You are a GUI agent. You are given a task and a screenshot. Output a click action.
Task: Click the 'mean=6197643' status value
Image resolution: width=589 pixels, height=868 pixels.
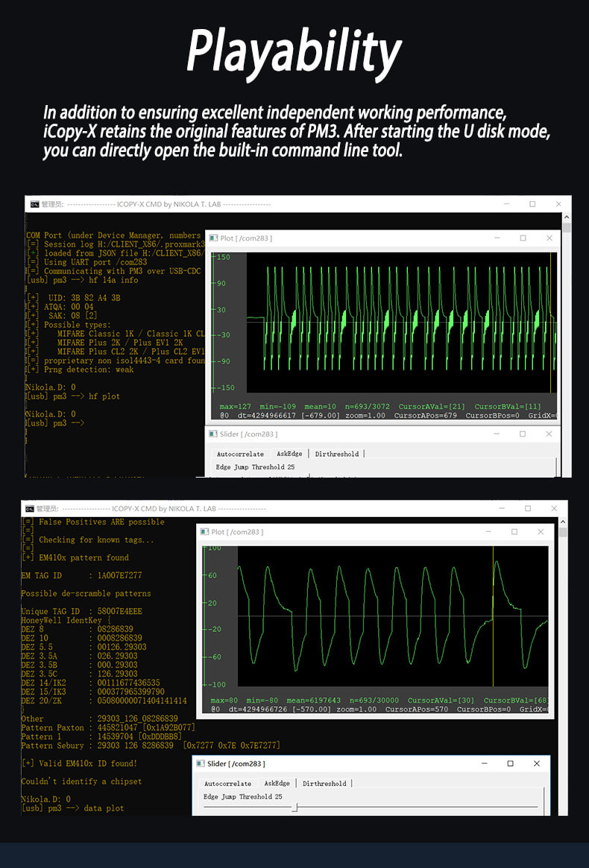pos(314,700)
